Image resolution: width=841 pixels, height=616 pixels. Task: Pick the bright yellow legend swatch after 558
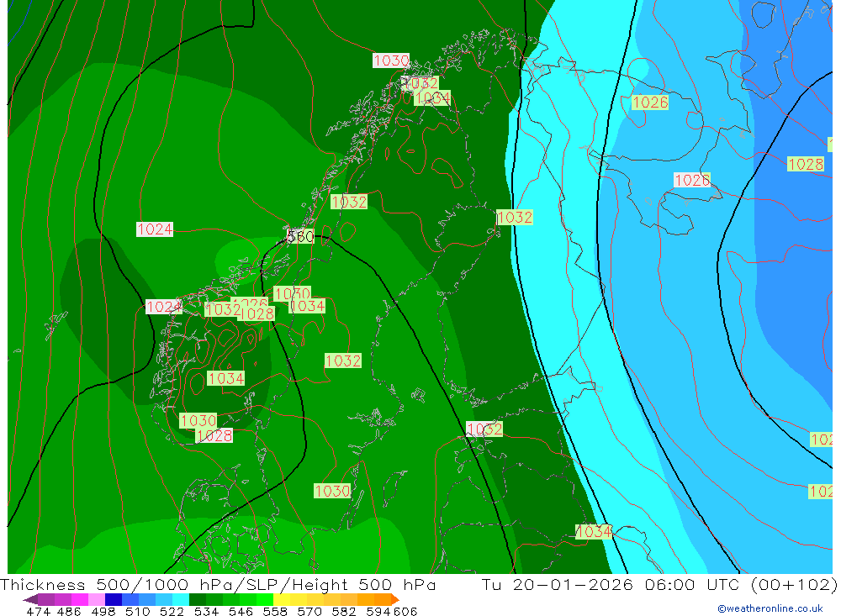tap(282, 599)
